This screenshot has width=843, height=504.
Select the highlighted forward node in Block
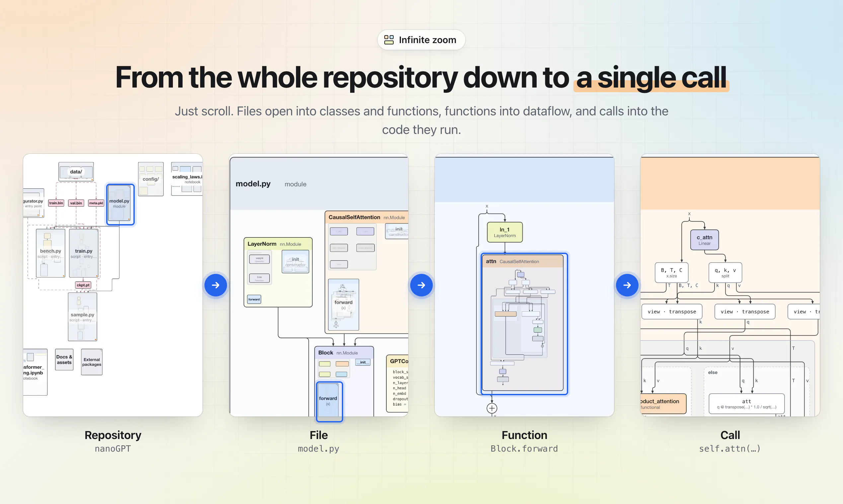[x=329, y=401]
